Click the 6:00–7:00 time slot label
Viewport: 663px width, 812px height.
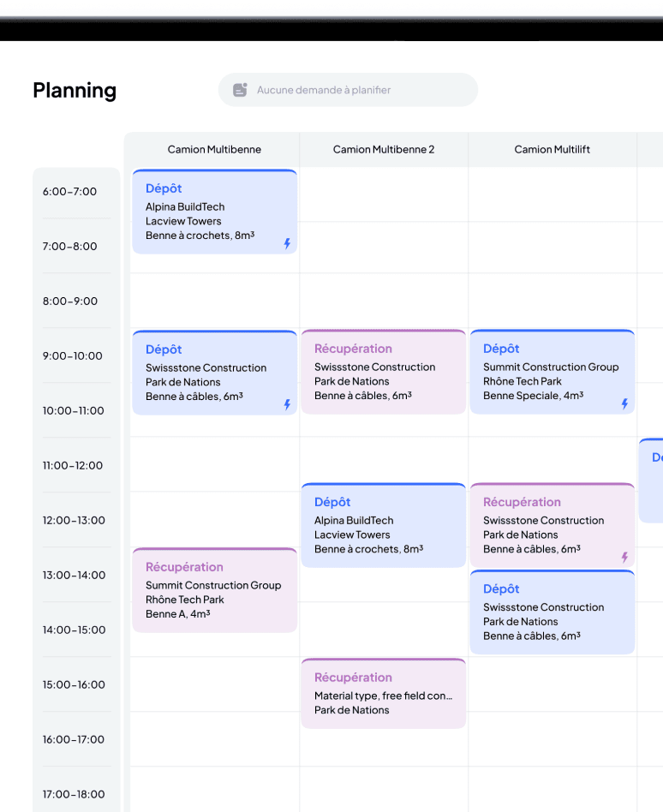coord(70,192)
